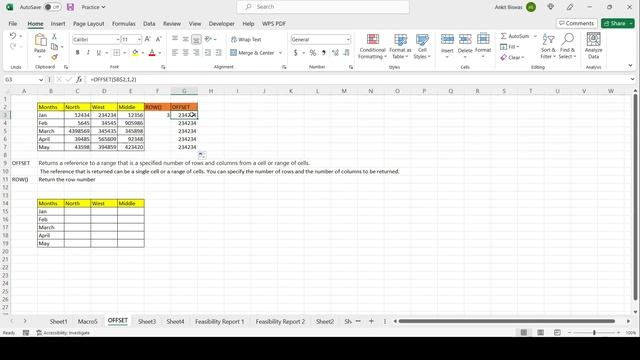Click the Borders icon
Screen dimensions: 640x360
117,53
